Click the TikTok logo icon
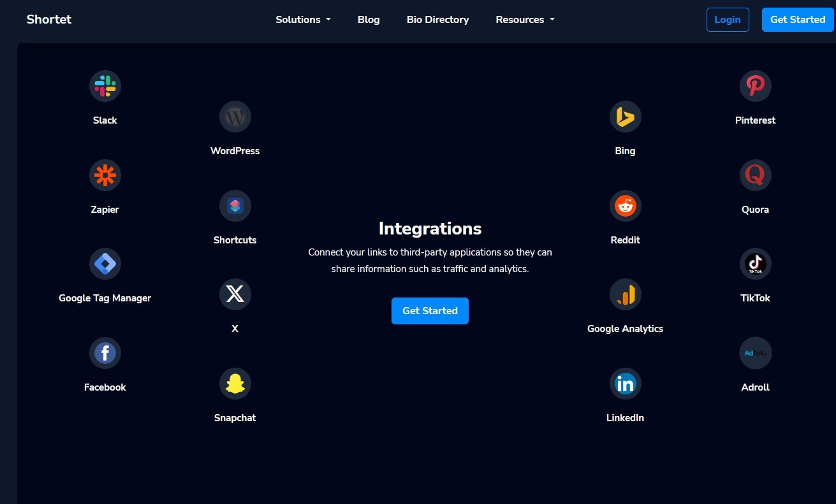Image resolution: width=836 pixels, height=504 pixels. (756, 264)
